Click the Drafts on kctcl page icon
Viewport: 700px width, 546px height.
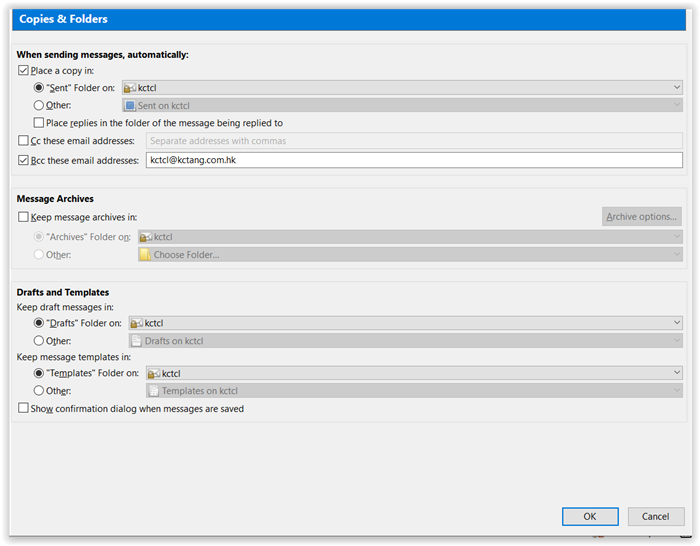(x=137, y=341)
